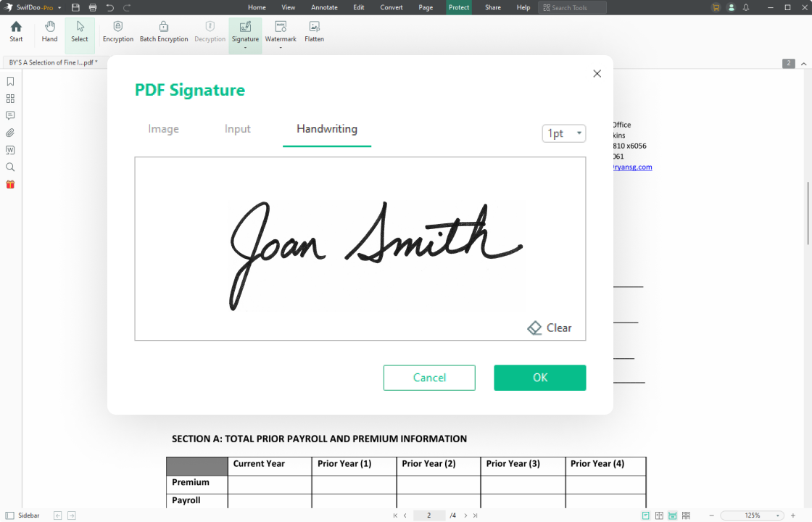
Task: Expand the Watermark dropdown arrow
Action: pyautogui.click(x=281, y=48)
